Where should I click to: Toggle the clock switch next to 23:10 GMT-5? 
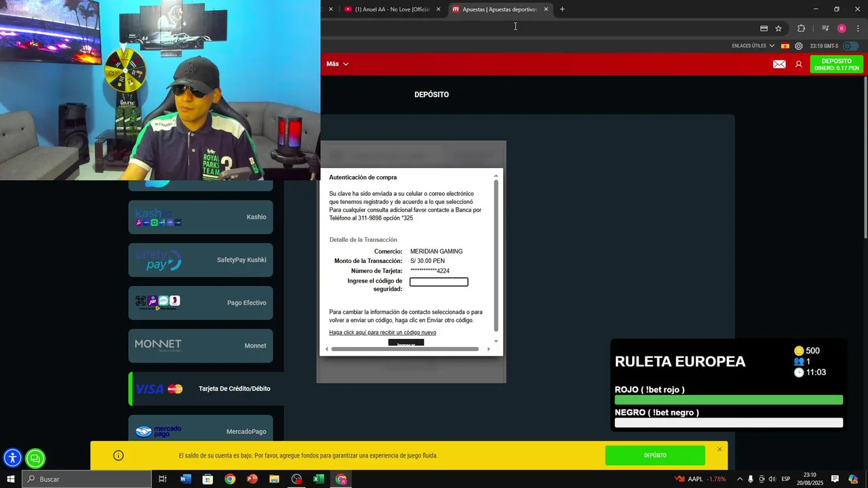[850, 46]
